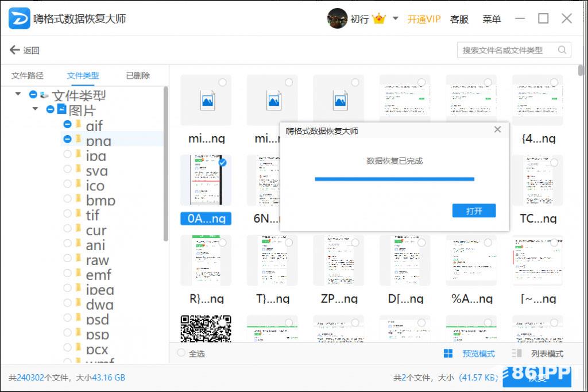
Task: Switch to the 文件路径 tab
Action: [28, 75]
